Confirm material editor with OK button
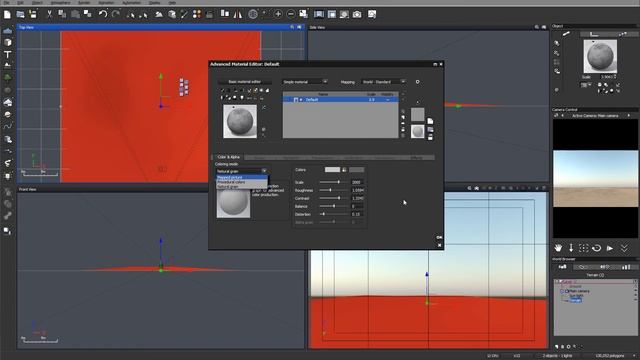 (x=439, y=237)
